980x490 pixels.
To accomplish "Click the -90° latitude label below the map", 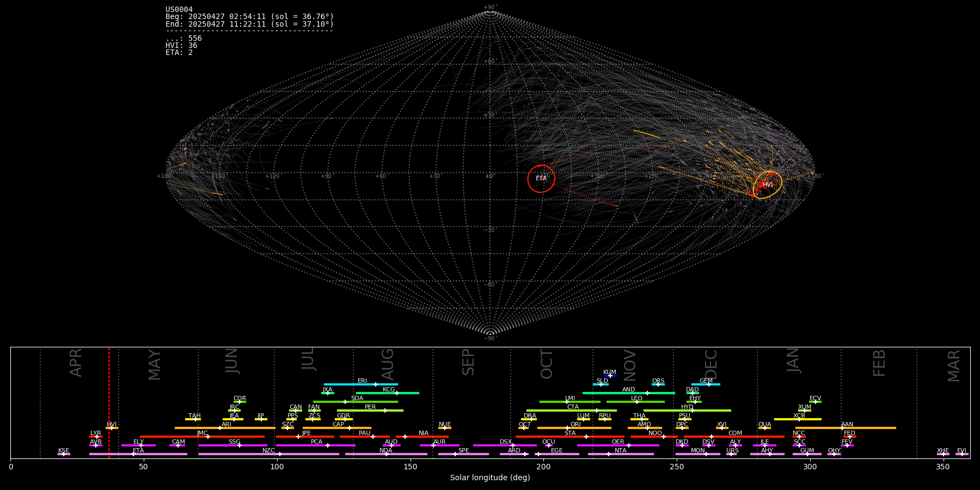I will pyautogui.click(x=491, y=339).
